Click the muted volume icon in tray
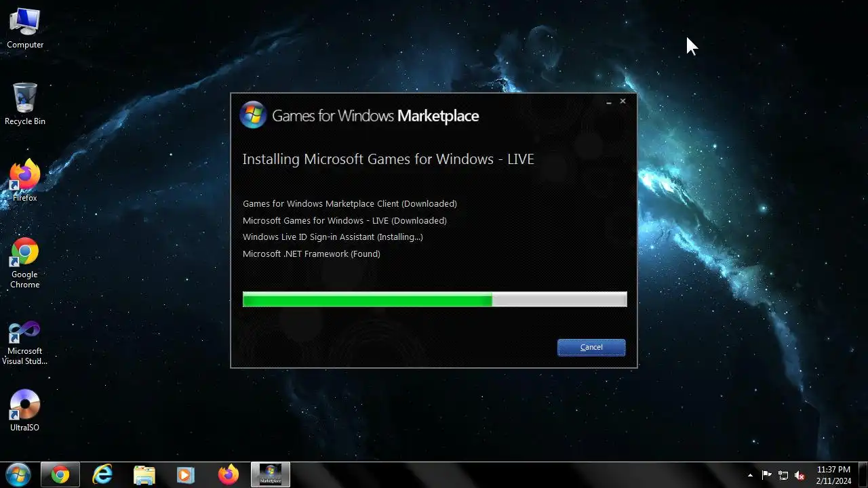 coord(800,475)
